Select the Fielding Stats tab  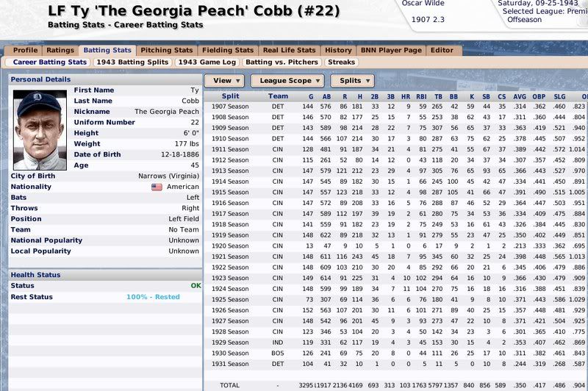pyautogui.click(x=227, y=50)
